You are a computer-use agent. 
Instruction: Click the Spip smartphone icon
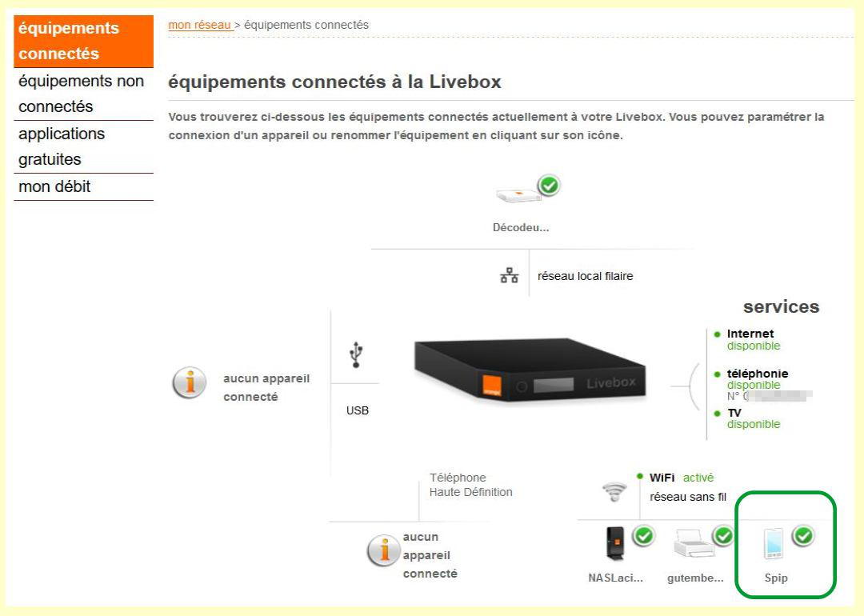[x=773, y=543]
